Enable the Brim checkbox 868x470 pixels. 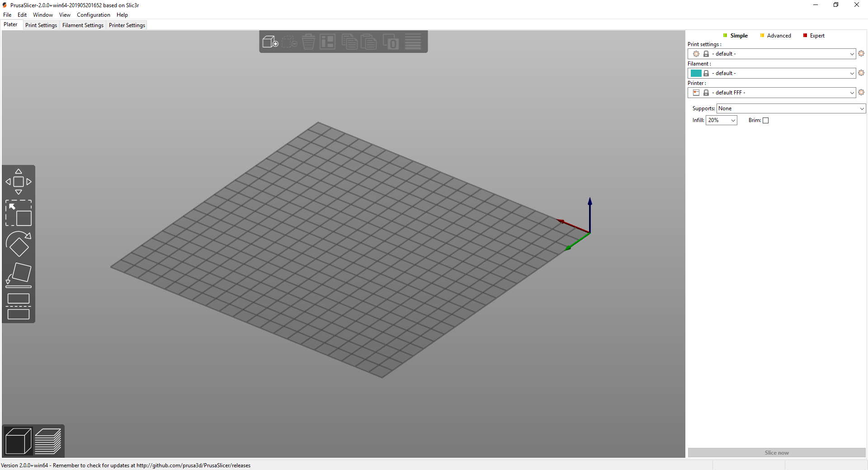[x=765, y=120]
